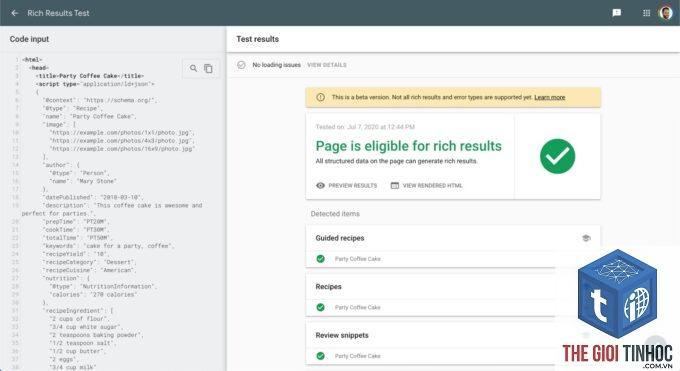Screen dimensions: 680x371
Task: Click the All structured data sentence
Action: 396,161
